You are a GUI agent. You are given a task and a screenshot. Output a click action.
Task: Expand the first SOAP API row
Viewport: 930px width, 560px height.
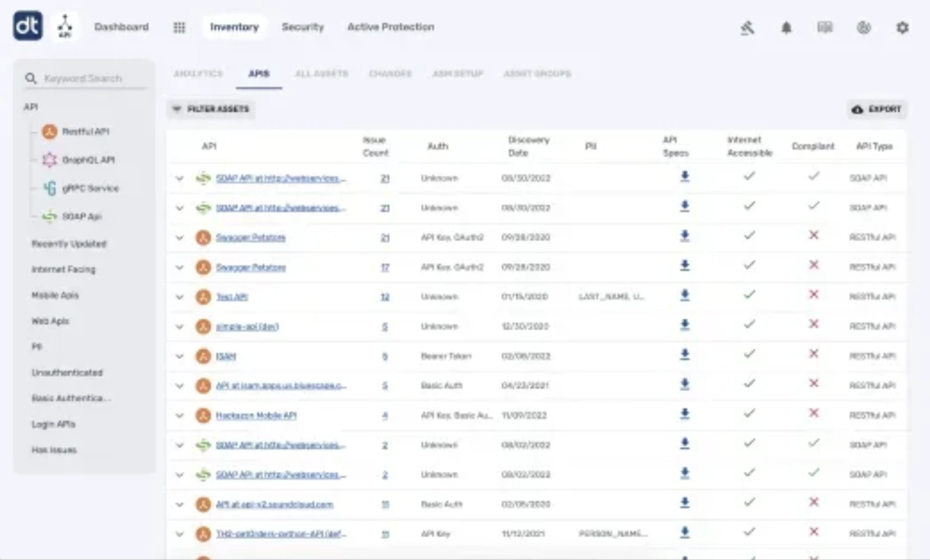tap(180, 178)
